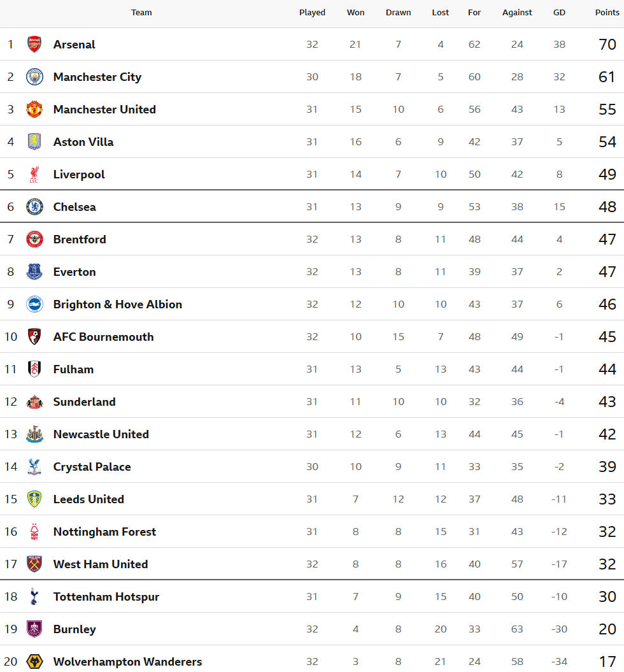Click the Played column header
The height and width of the screenshot is (672, 624).
[x=312, y=13]
